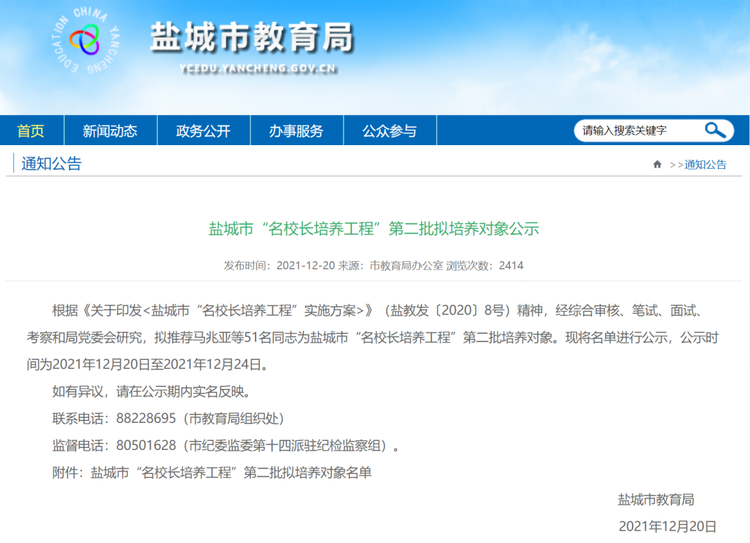
Task: Open the 新闻动态 menu item
Action: click(x=110, y=131)
